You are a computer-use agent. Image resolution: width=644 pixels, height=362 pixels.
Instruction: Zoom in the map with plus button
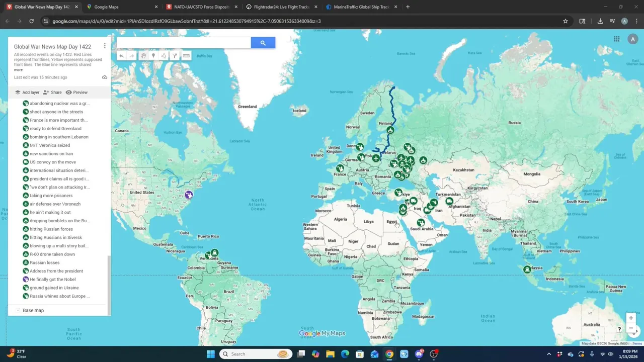[631, 318]
